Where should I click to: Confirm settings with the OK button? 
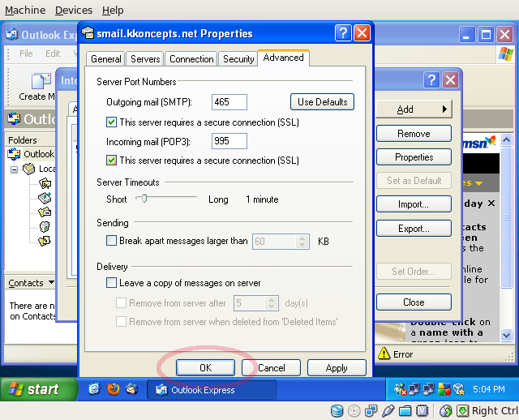(205, 368)
